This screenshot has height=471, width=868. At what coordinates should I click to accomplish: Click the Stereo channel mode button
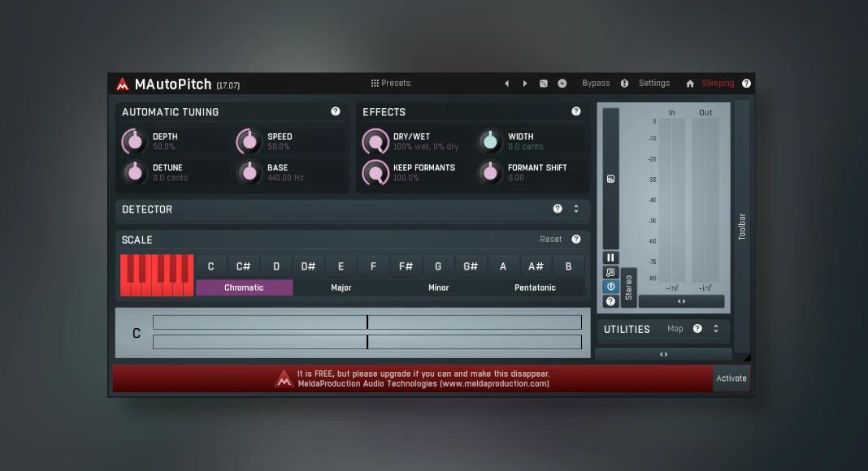pos(628,287)
